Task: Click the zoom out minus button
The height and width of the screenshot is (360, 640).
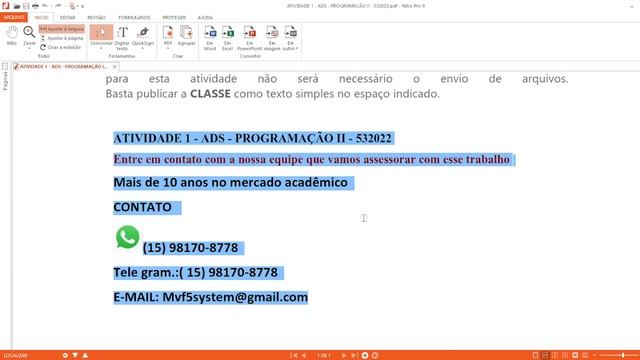Action: 594,356
